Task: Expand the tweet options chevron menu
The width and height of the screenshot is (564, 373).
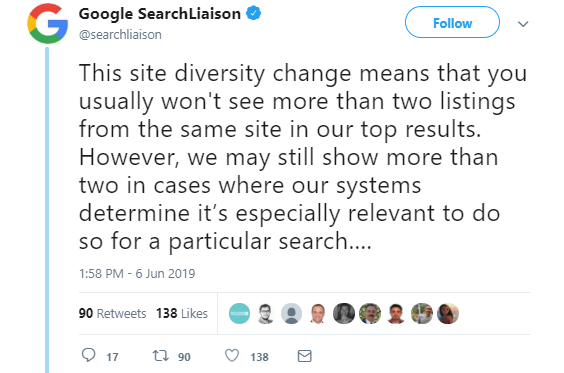Action: [523, 24]
